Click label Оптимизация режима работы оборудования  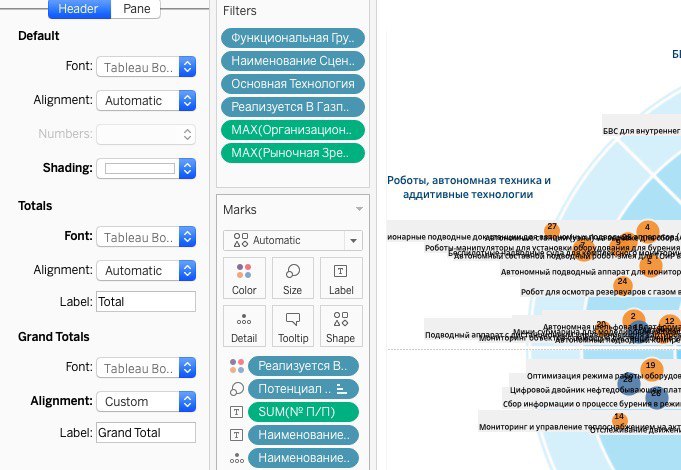click(x=604, y=376)
